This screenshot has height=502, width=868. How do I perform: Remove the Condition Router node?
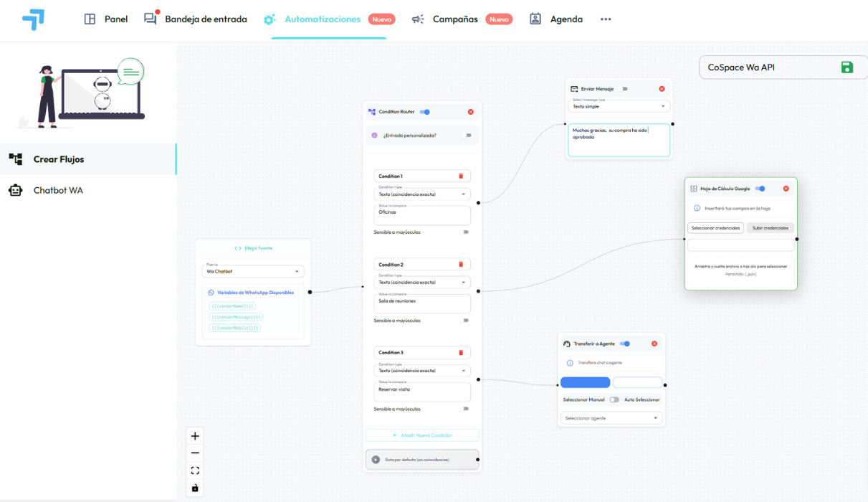pyautogui.click(x=471, y=112)
